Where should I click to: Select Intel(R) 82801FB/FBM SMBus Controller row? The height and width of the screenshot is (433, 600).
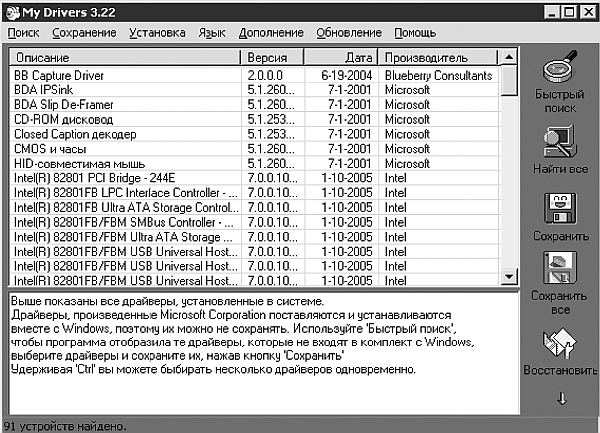[254, 222]
